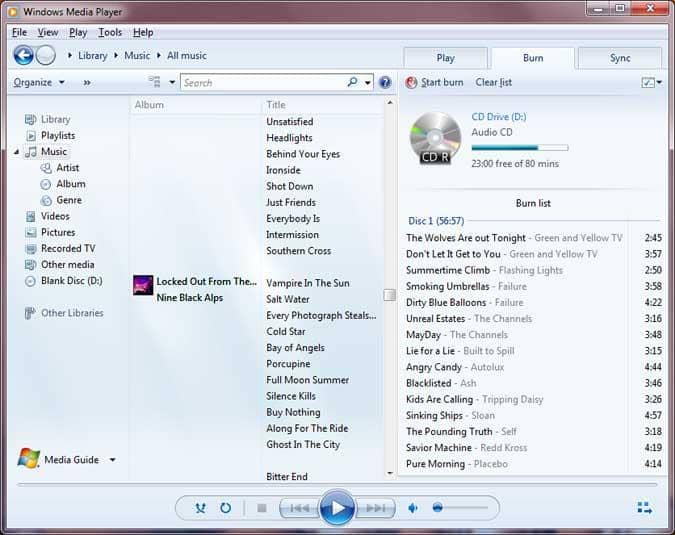The width and height of the screenshot is (675, 535).
Task: Click the Videos icon in the navigation pane
Action: pos(31,216)
